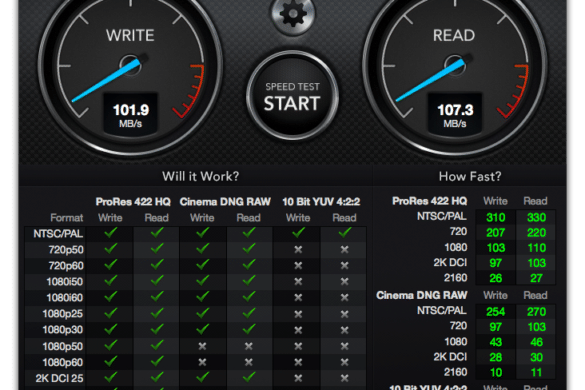Select the 'How Fast?' heading

click(x=470, y=176)
